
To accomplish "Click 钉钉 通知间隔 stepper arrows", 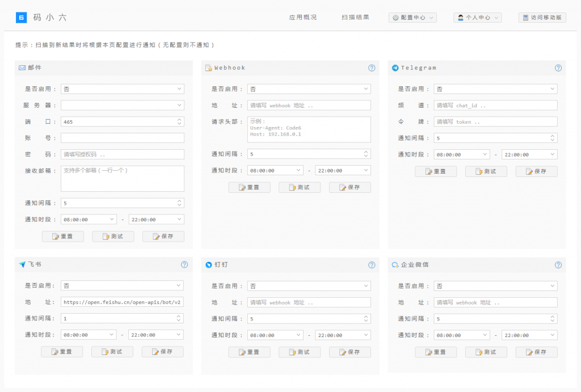I will (x=366, y=319).
